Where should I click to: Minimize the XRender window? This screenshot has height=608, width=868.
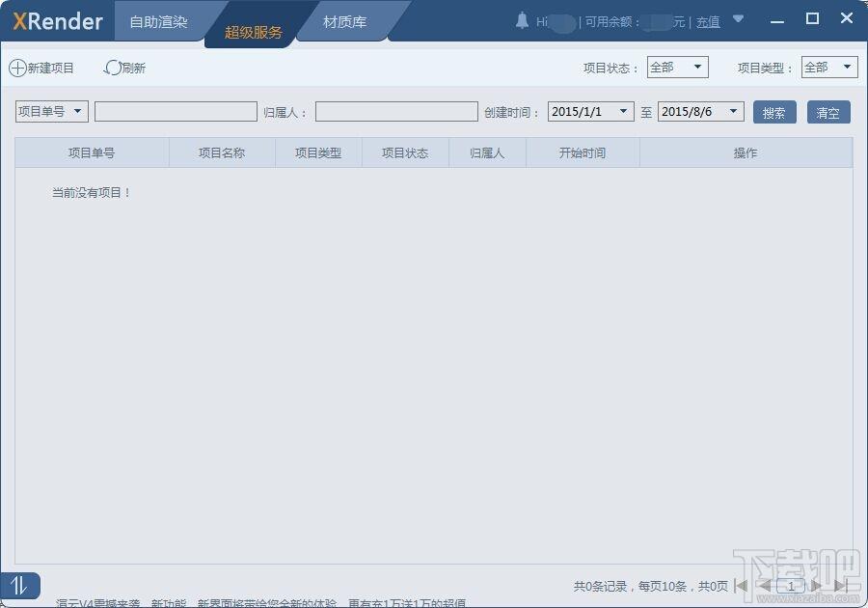point(777,20)
